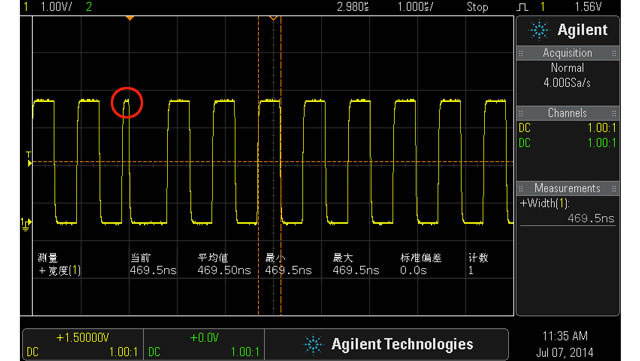Click the Stop run status indicator
The width and height of the screenshot is (640, 361).
pos(477,7)
